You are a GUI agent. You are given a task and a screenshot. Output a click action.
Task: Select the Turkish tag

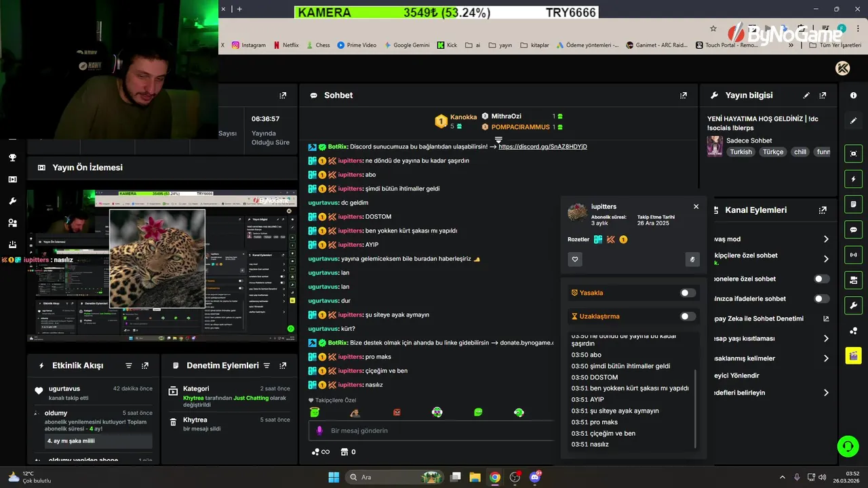(x=741, y=152)
